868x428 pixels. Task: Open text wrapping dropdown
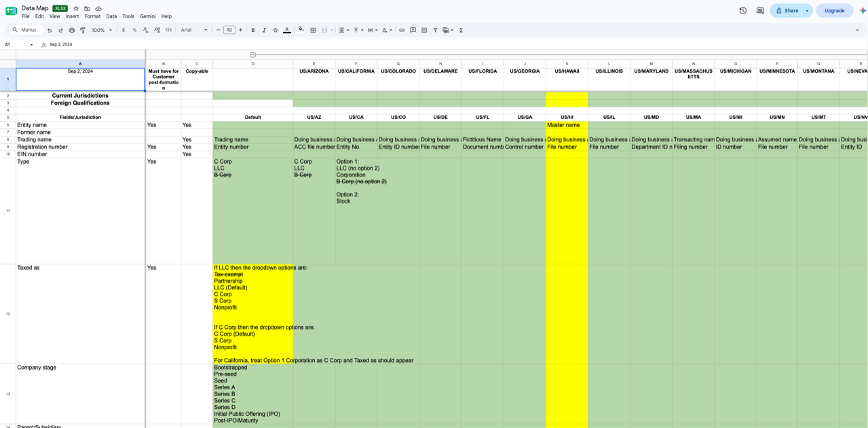click(371, 30)
